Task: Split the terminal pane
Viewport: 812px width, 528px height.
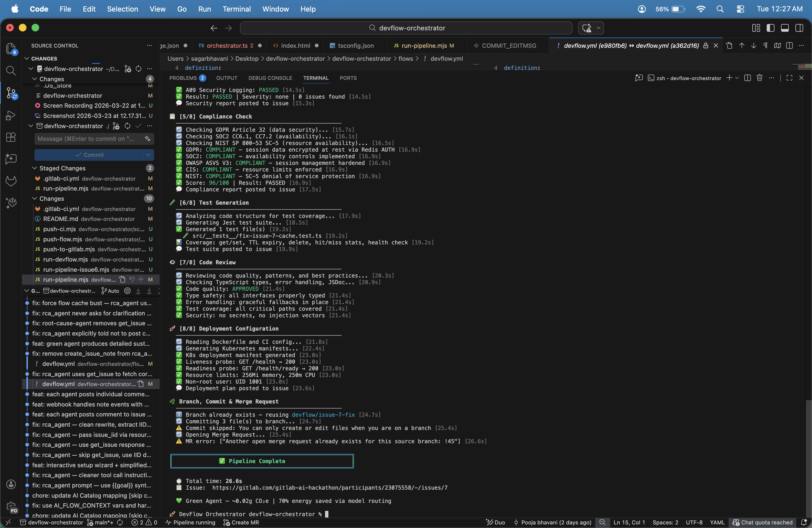Action: tap(747, 78)
